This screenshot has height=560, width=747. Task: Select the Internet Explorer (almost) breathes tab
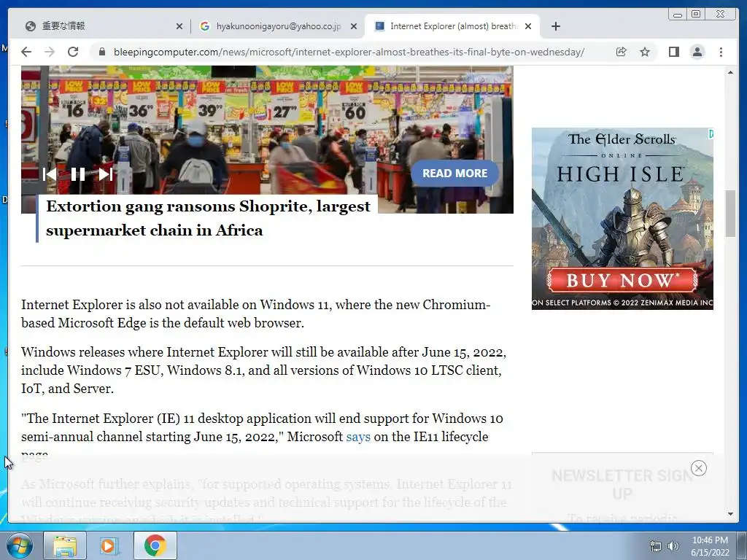tap(452, 26)
